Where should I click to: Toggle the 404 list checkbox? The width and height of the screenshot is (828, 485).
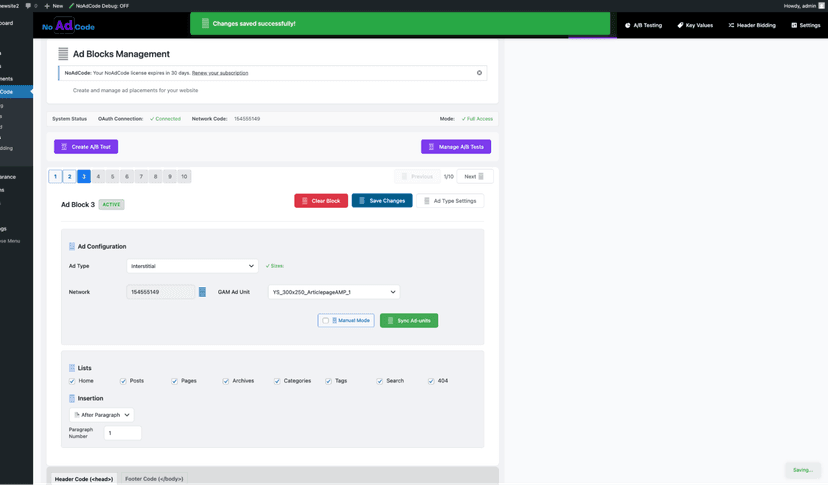(431, 381)
